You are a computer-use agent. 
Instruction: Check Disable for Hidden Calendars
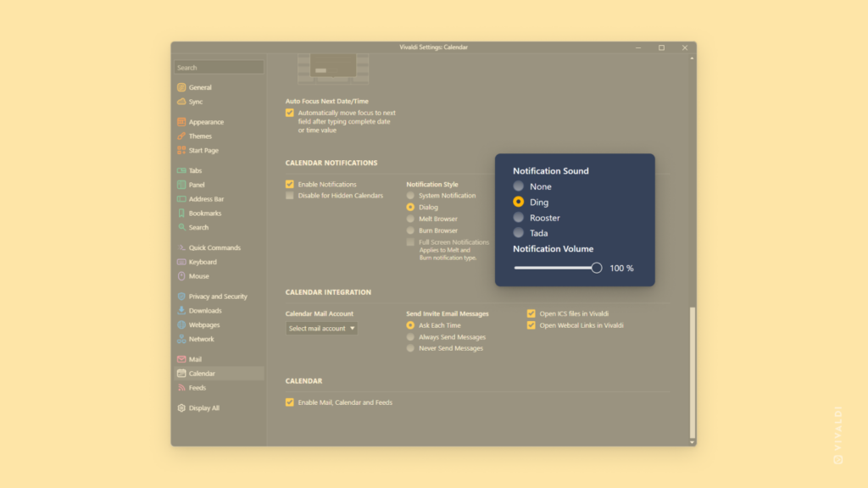click(290, 196)
